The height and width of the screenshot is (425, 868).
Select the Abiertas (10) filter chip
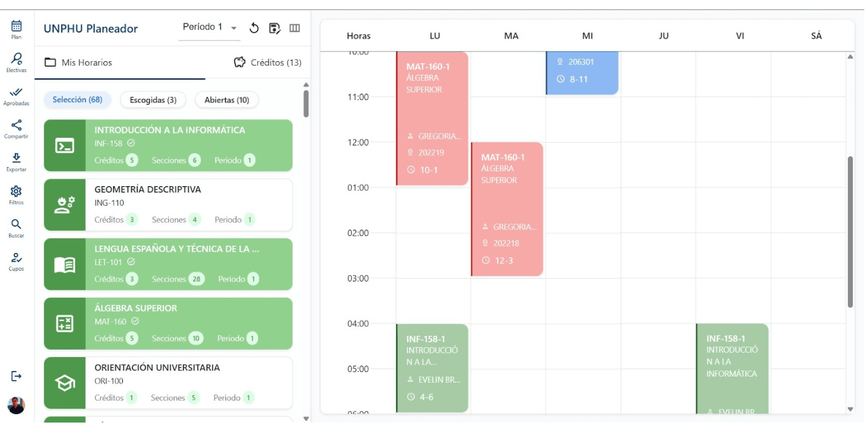tap(226, 100)
